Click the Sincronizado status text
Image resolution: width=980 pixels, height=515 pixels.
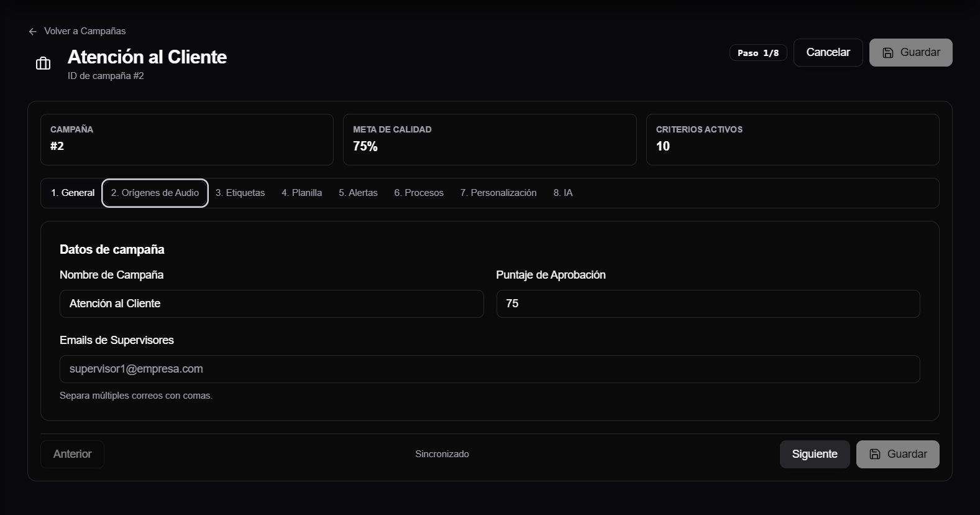tap(442, 454)
